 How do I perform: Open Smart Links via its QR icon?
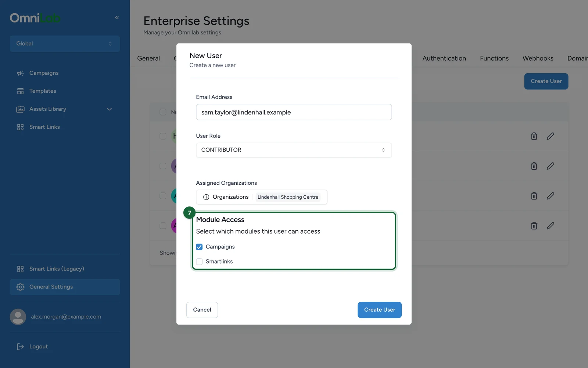click(x=20, y=127)
